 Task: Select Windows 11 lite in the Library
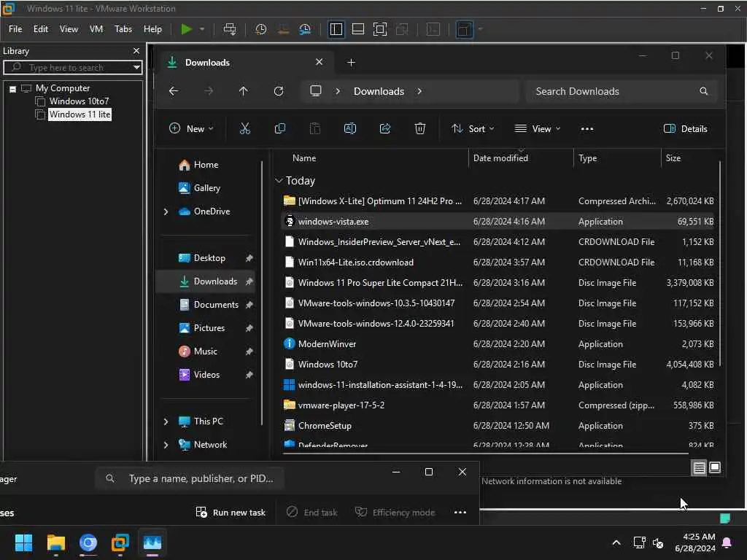80,114
